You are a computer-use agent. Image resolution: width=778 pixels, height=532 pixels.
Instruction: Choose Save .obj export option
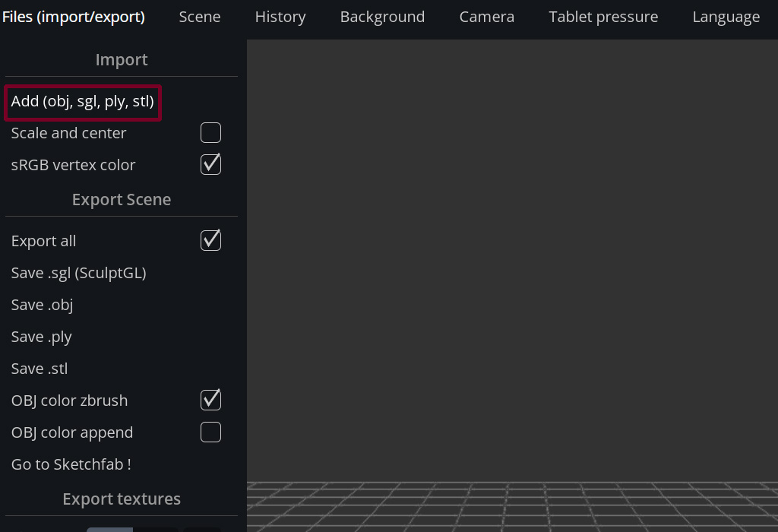pos(43,305)
